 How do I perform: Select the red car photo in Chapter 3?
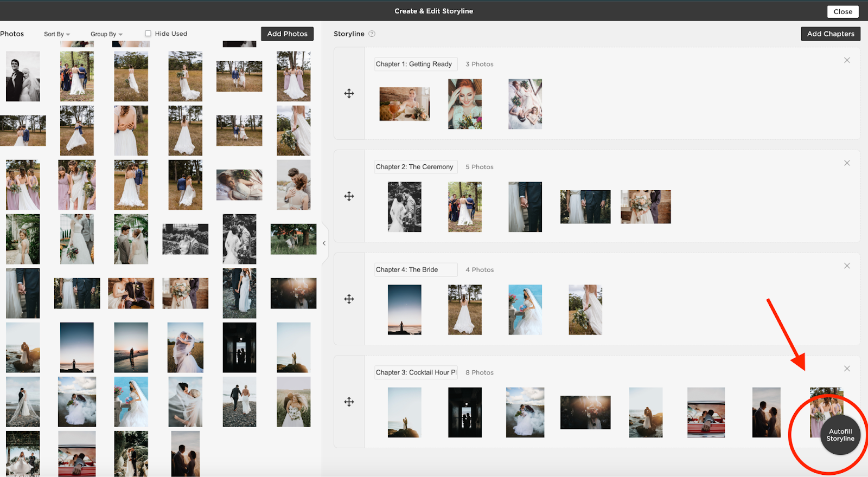click(x=706, y=412)
